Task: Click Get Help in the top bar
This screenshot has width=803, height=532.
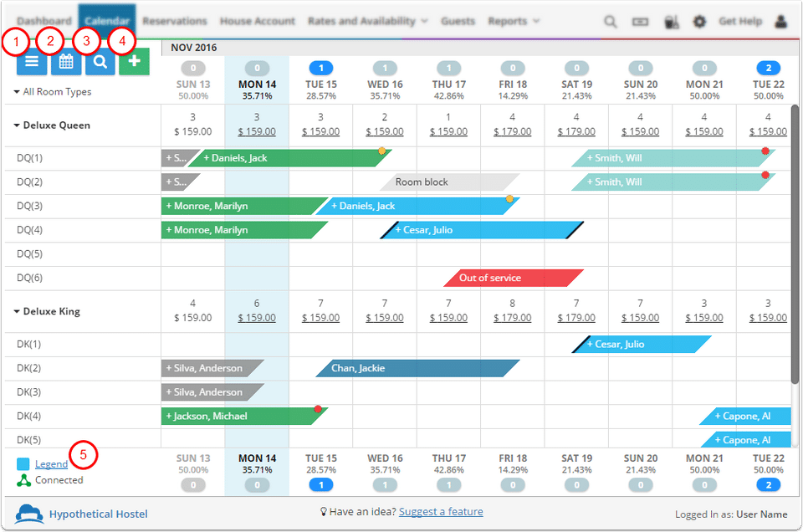Action: point(740,21)
